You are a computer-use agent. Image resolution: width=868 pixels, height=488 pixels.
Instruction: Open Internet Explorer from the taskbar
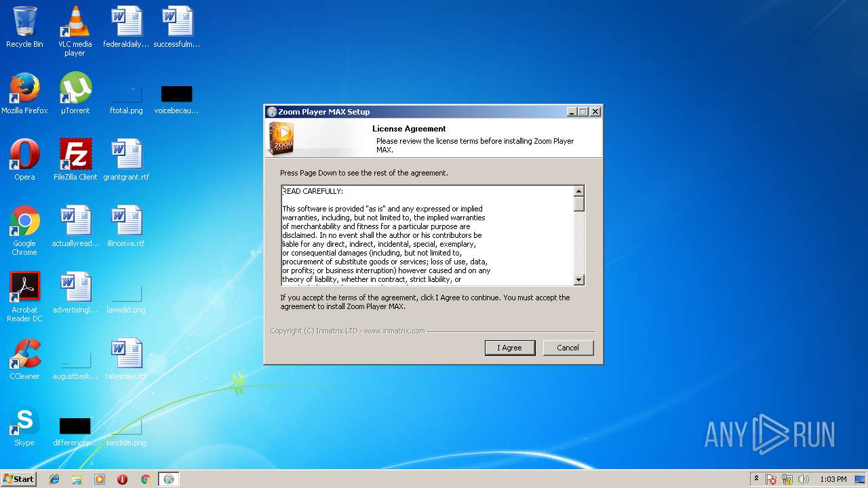(x=54, y=479)
